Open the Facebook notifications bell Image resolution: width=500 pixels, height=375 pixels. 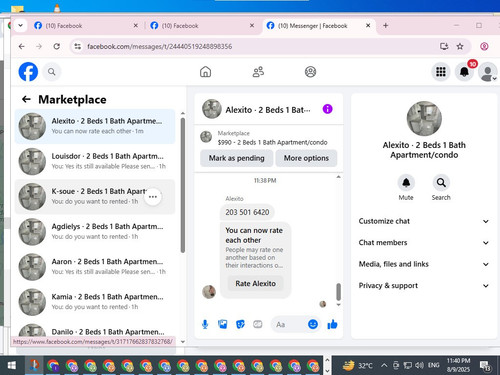pos(464,72)
